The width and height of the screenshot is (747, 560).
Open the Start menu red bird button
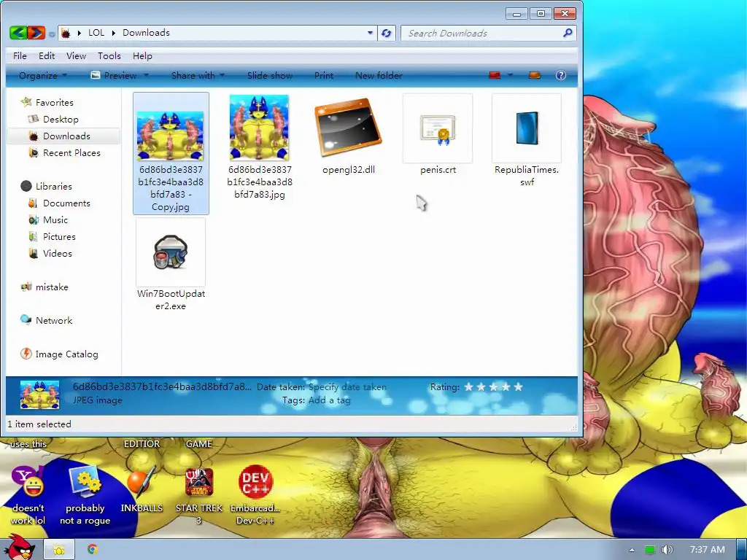(x=20, y=548)
